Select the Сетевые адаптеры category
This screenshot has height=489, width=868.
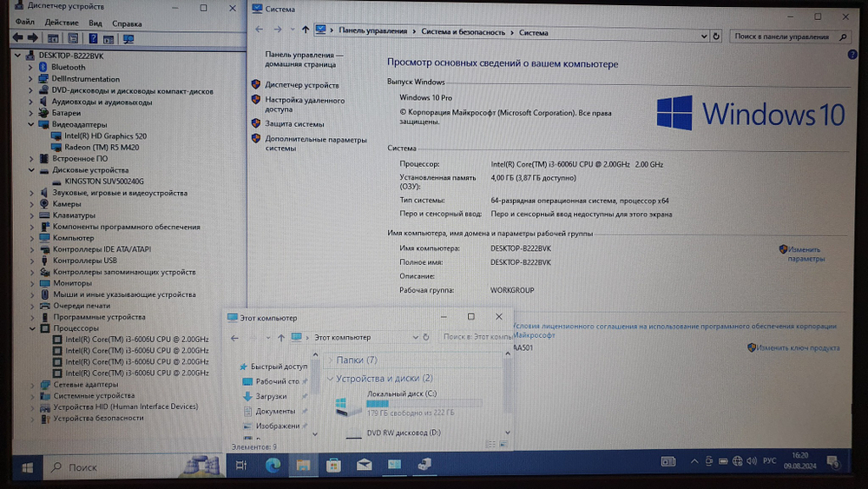(x=86, y=384)
